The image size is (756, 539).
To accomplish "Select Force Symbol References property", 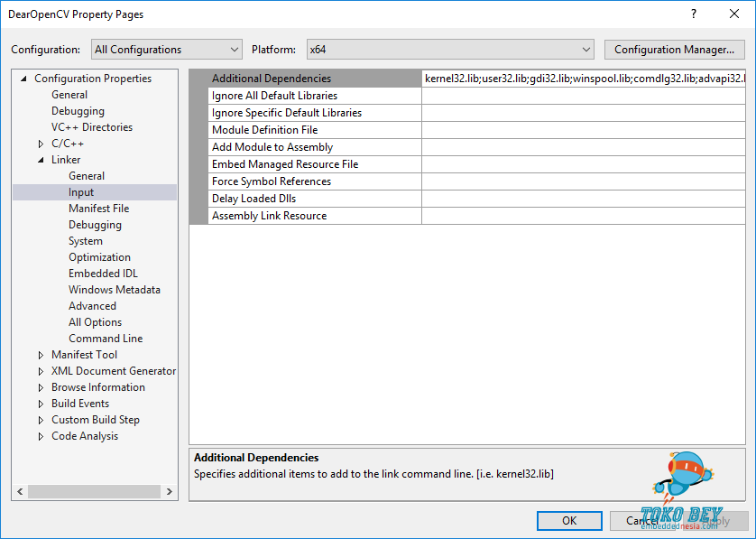I will [x=315, y=181].
